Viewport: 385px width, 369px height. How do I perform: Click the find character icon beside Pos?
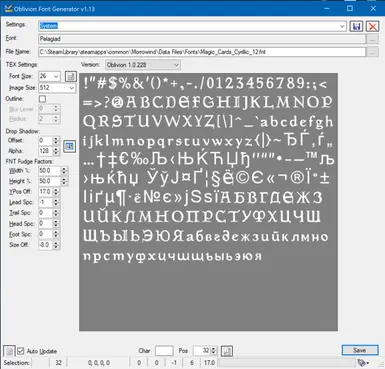pos(227,351)
